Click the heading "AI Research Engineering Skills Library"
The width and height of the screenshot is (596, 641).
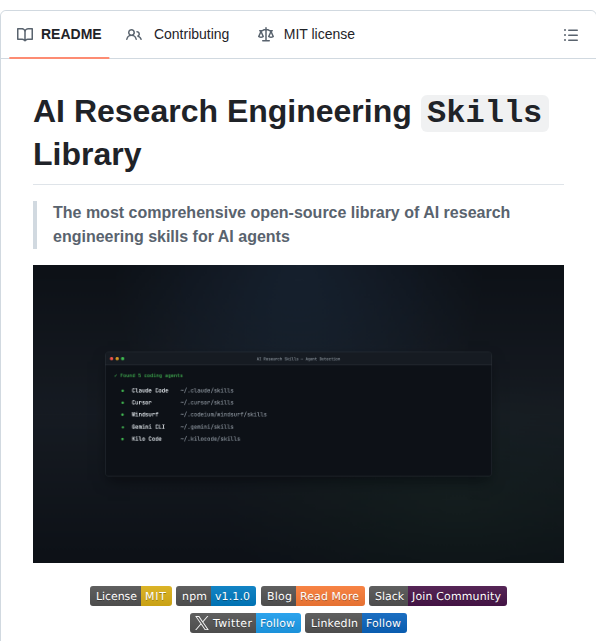pyautogui.click(x=291, y=133)
